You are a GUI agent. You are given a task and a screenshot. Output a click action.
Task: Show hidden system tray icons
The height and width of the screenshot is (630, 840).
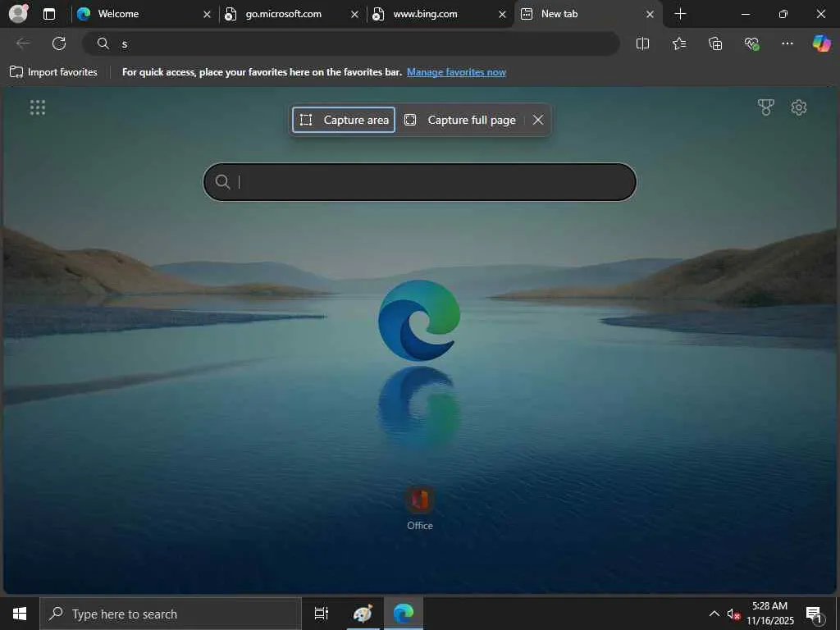pos(714,614)
